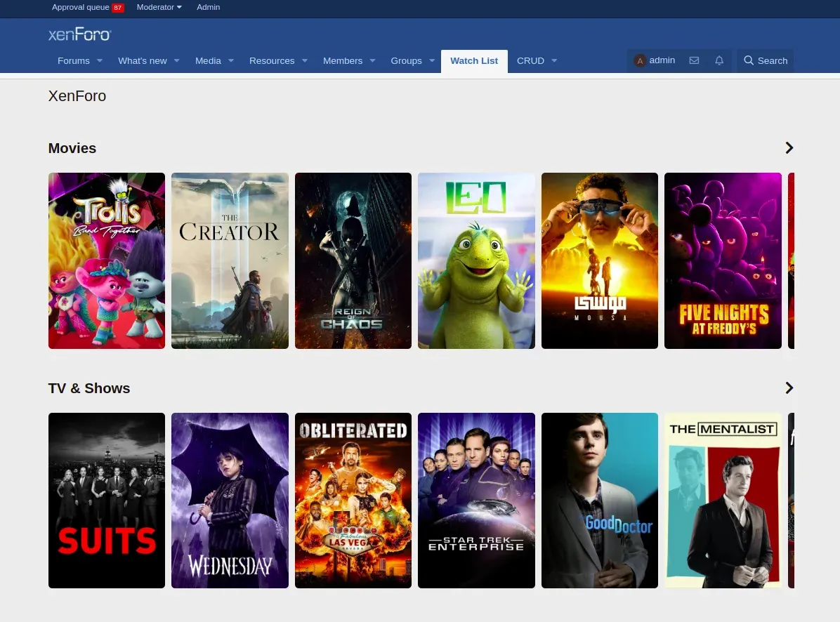
Task: Click the xenForo logo
Action: pos(79,34)
